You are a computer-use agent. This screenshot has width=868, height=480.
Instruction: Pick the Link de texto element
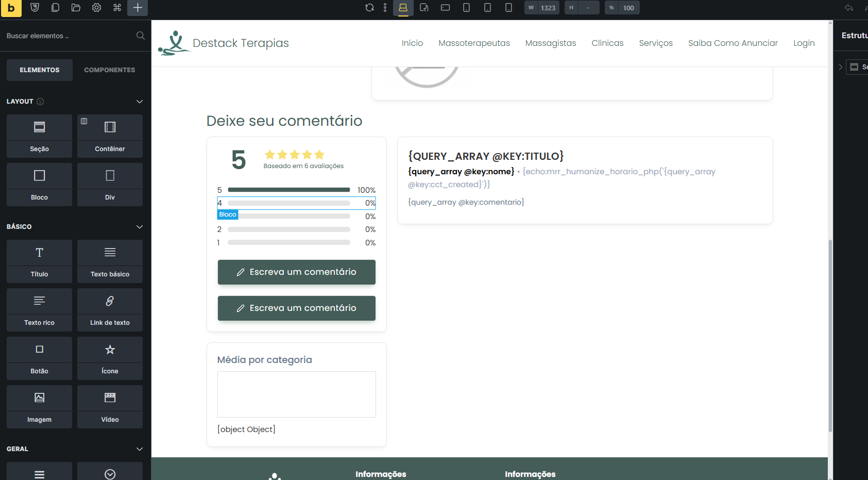tap(110, 310)
